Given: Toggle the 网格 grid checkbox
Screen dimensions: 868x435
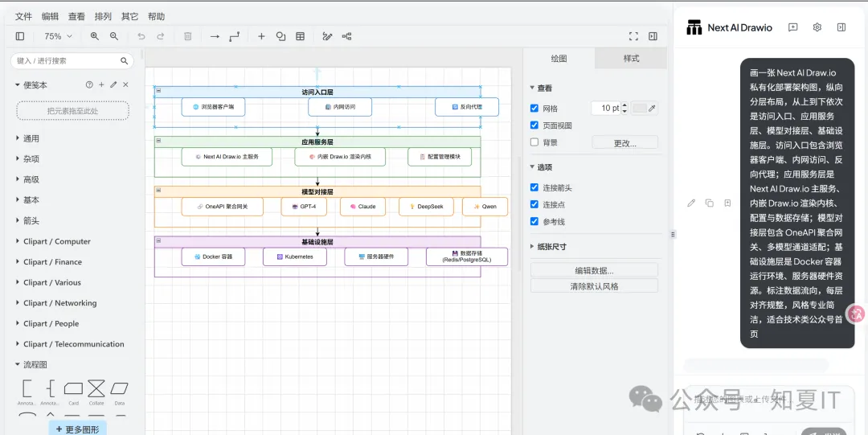Looking at the screenshot, I should (x=534, y=109).
